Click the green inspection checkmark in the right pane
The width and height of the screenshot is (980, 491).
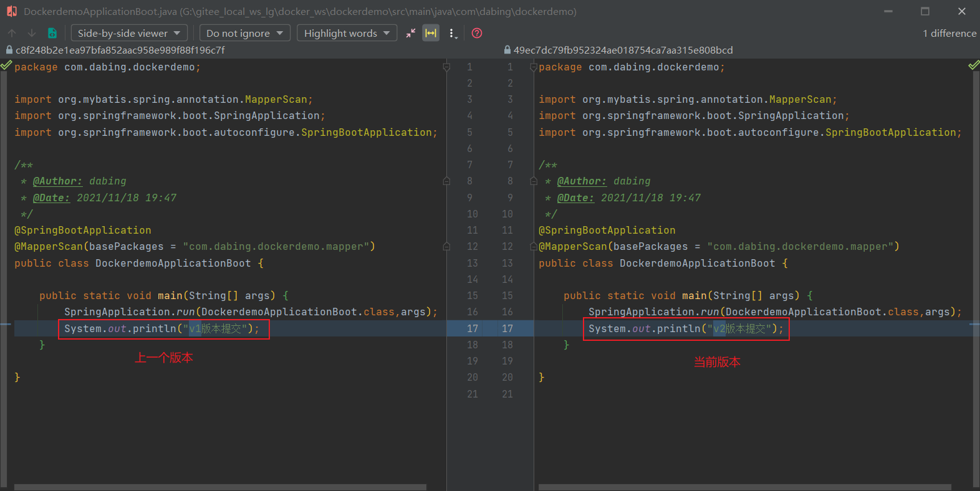[974, 65]
